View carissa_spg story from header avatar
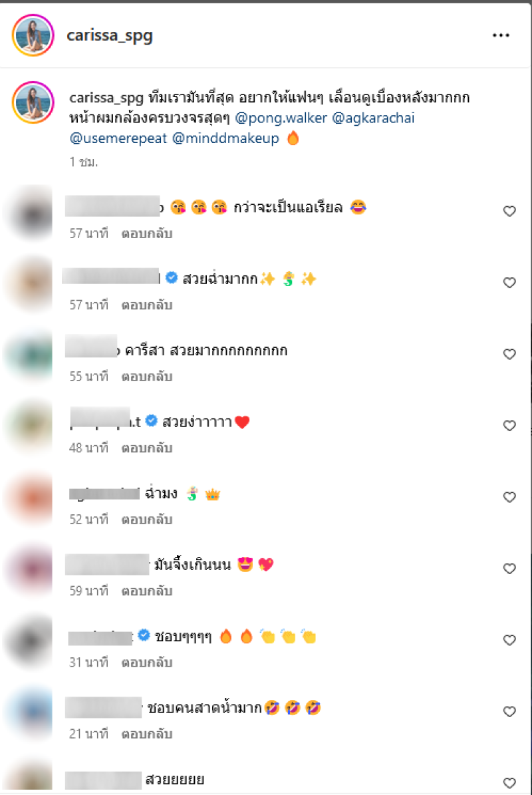Image resolution: width=532 pixels, height=795 pixels. click(33, 35)
